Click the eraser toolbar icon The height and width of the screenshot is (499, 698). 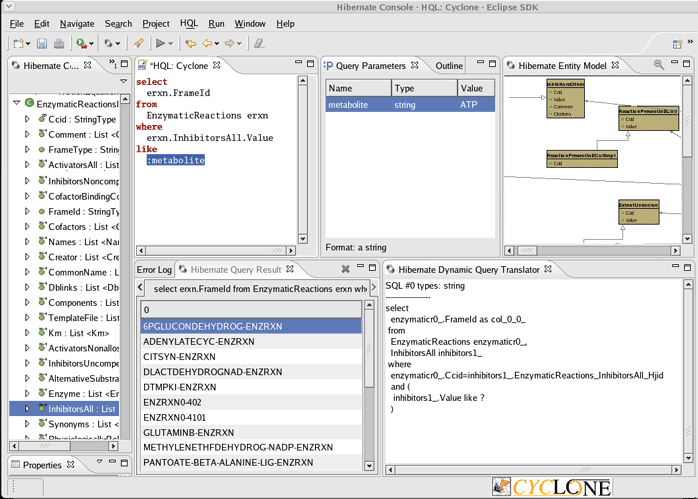(x=259, y=43)
